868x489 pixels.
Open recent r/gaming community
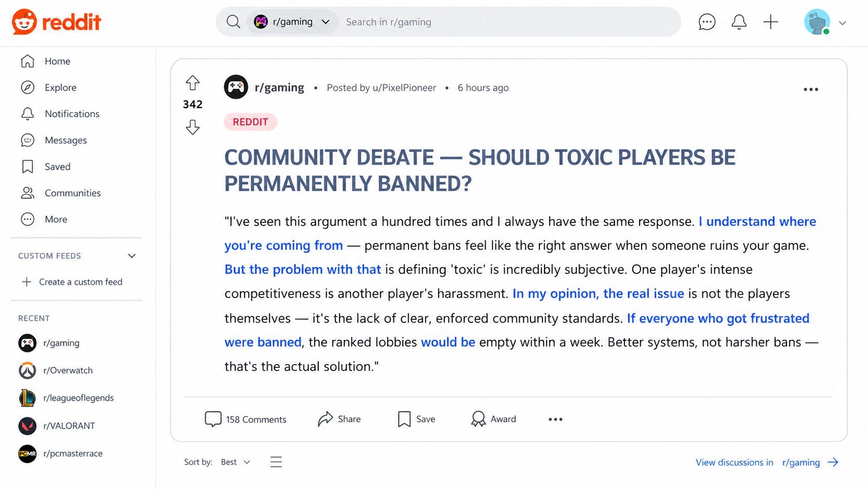point(49,343)
